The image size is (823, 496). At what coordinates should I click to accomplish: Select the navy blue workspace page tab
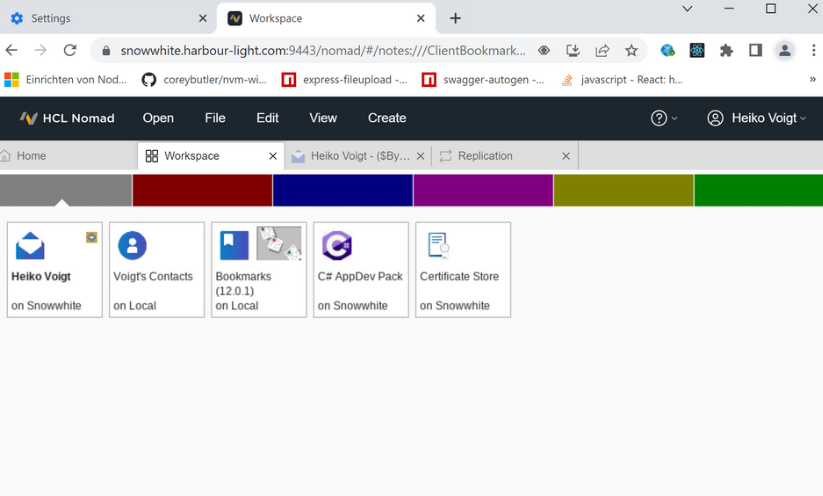click(x=343, y=190)
